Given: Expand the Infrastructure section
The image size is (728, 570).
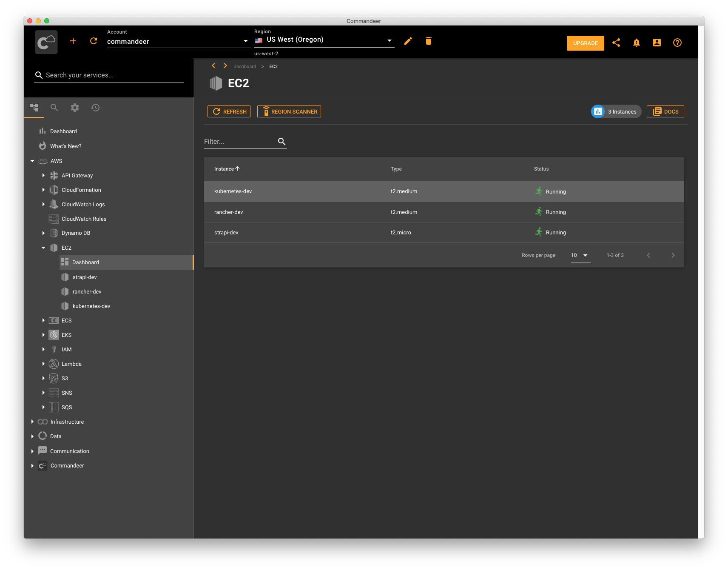Looking at the screenshot, I should coord(32,422).
